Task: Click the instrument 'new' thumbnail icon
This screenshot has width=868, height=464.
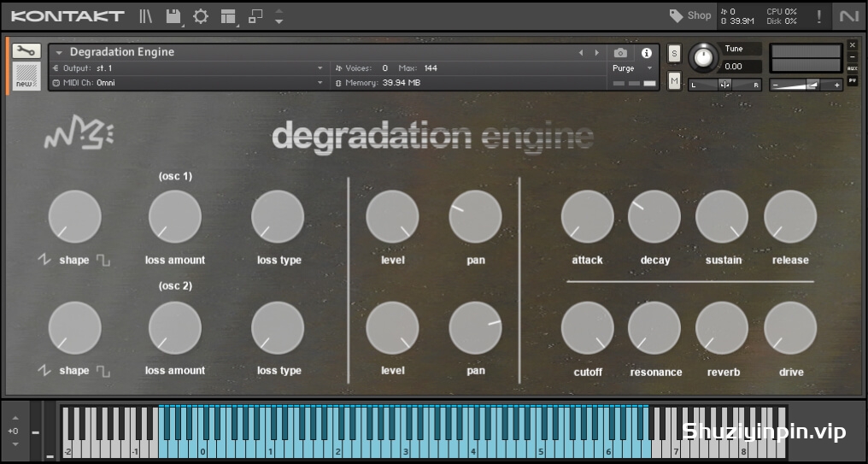Action: 26,76
